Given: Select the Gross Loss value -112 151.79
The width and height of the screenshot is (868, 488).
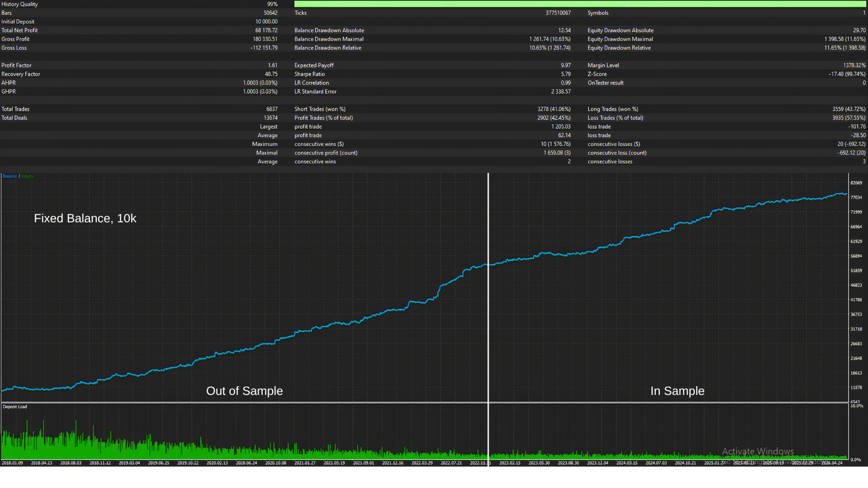Looking at the screenshot, I should click(x=264, y=48).
